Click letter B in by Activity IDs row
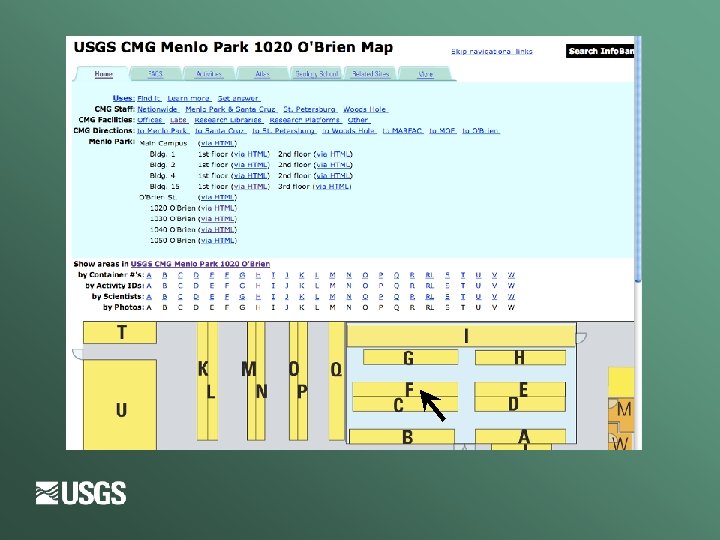The height and width of the screenshot is (540, 720). [x=165, y=286]
